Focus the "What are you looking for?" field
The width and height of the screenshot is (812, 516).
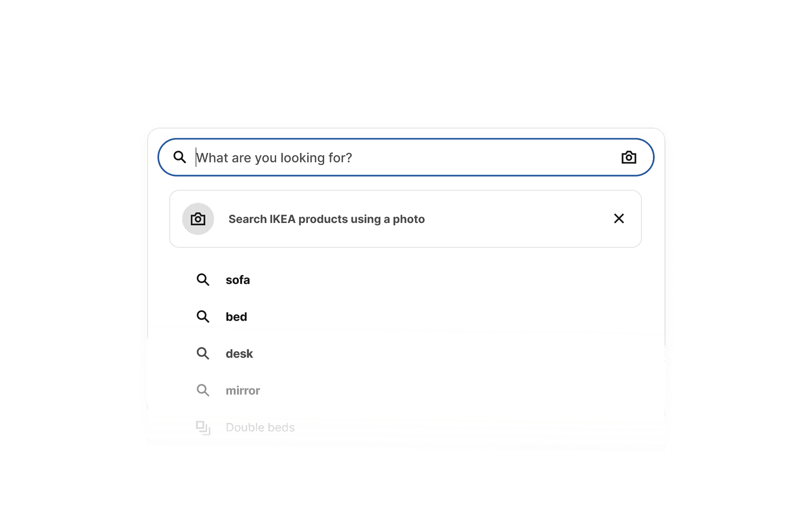(x=274, y=158)
